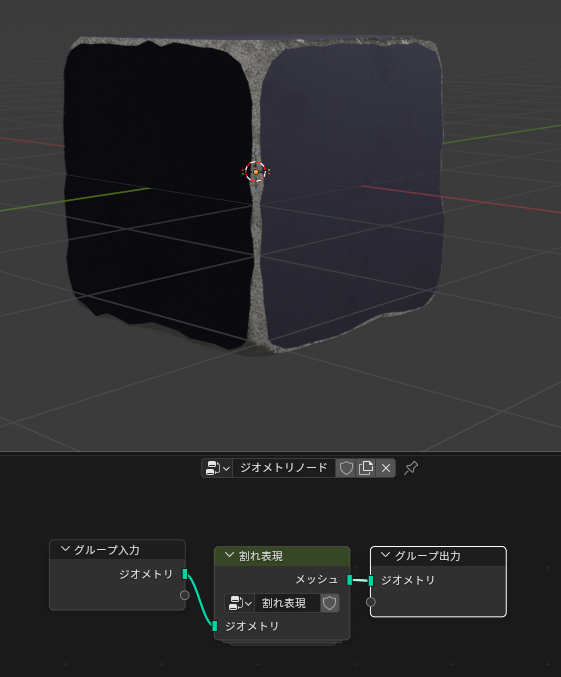Click the 3D cursor in the viewport

256,172
